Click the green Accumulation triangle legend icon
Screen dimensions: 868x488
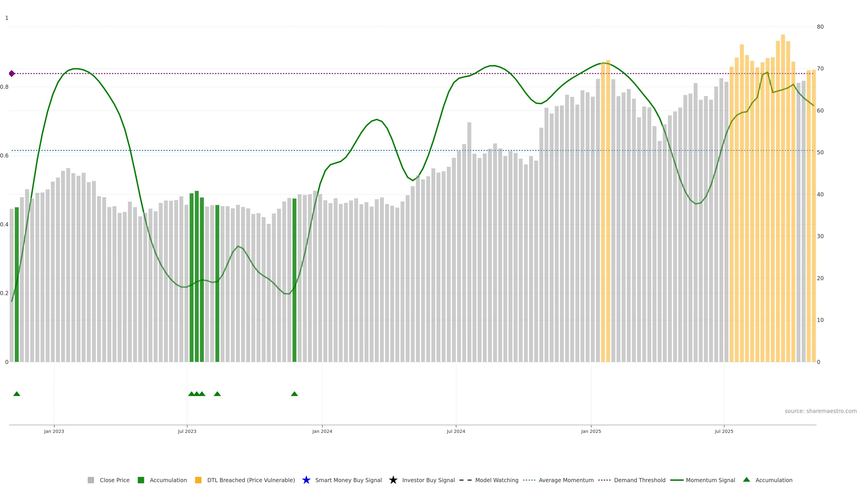point(746,480)
